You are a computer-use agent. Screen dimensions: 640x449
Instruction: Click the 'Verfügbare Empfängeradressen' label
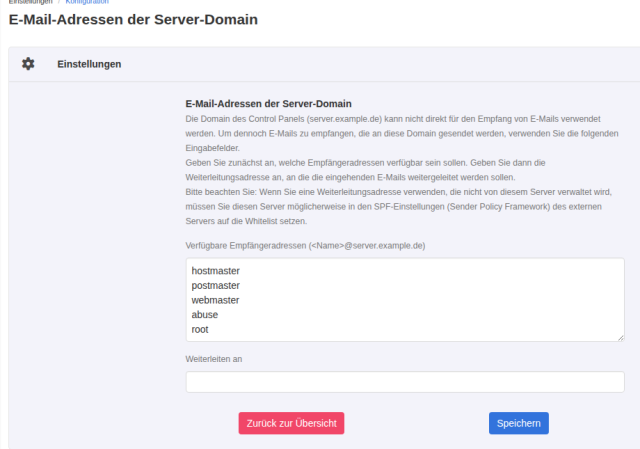point(305,246)
